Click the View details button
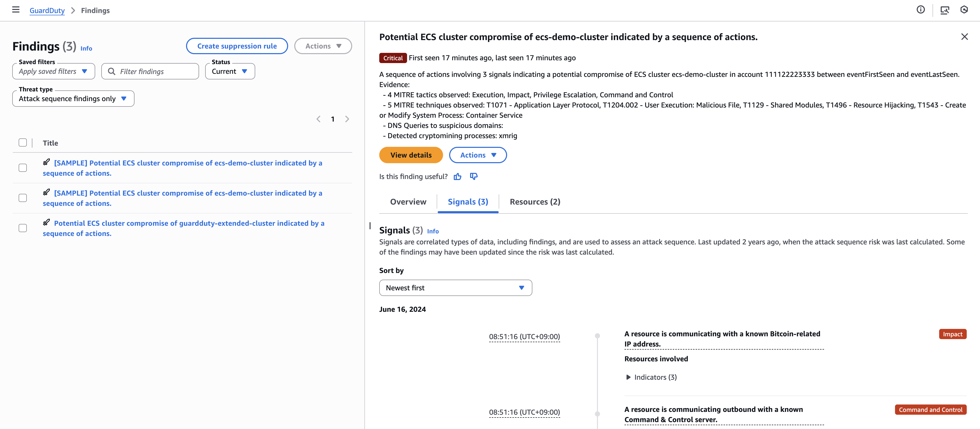This screenshot has height=429, width=980. pyautogui.click(x=411, y=155)
